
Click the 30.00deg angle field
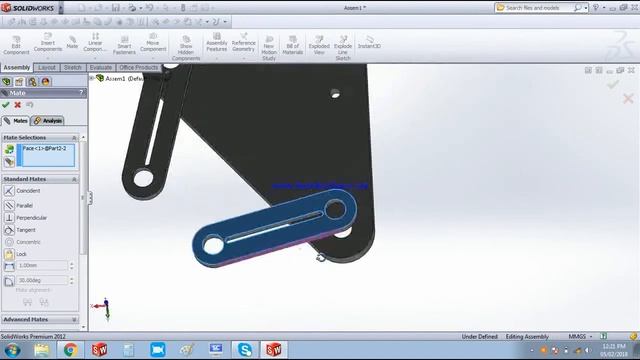42,280
